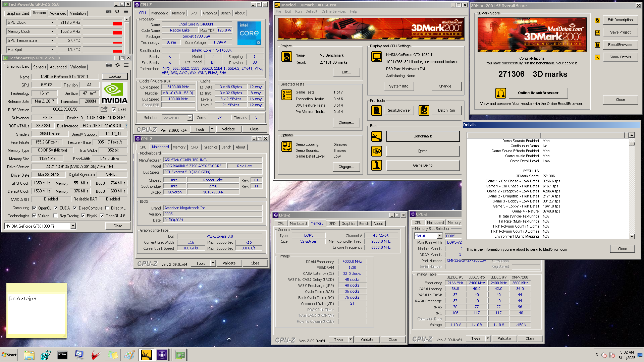
Task: Toggle the Vulkan checkbox
Action: [34, 216]
